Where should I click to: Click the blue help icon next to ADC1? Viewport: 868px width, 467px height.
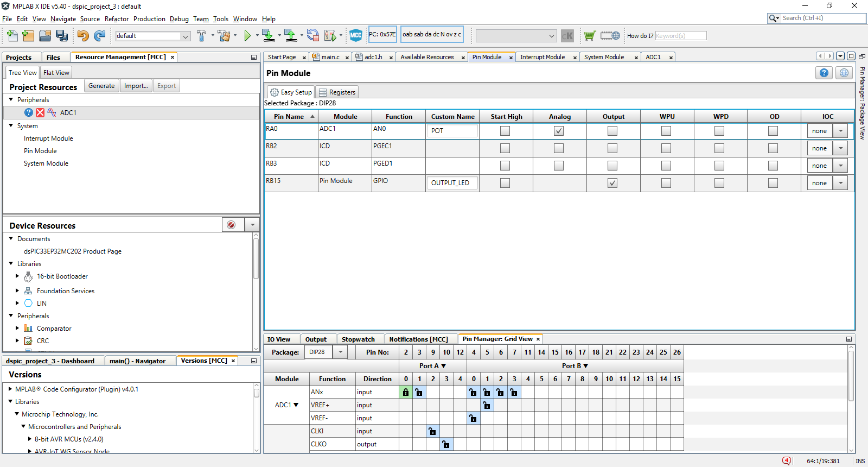(x=29, y=112)
